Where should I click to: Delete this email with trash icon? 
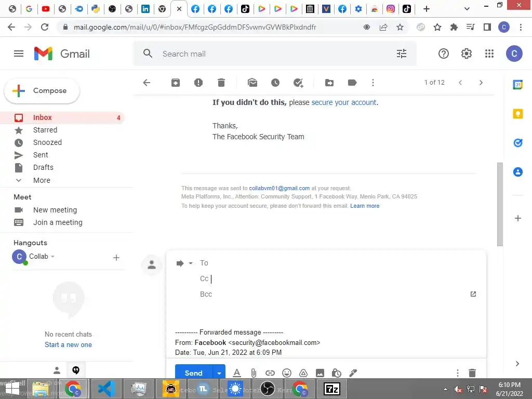(x=221, y=83)
